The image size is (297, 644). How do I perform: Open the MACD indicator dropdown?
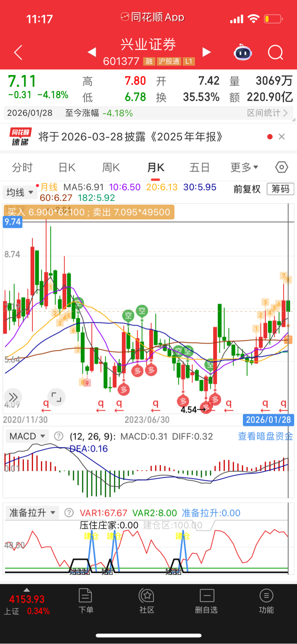point(27,436)
